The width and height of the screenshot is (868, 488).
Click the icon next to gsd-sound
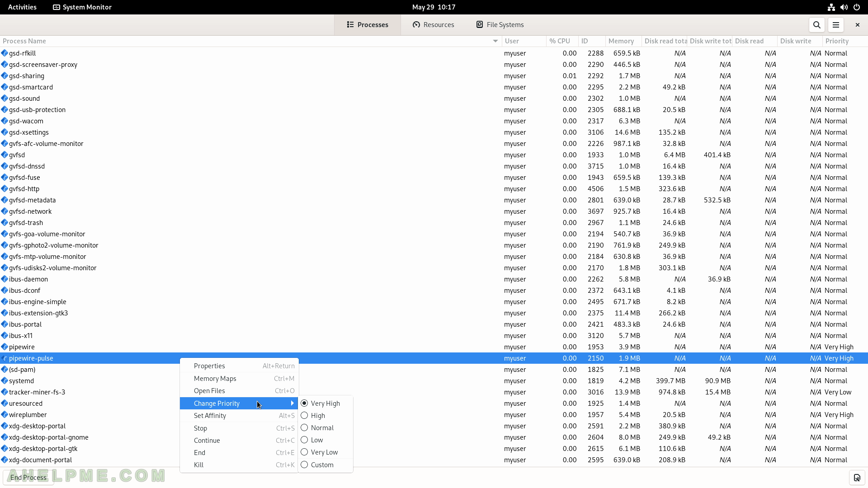(5, 99)
